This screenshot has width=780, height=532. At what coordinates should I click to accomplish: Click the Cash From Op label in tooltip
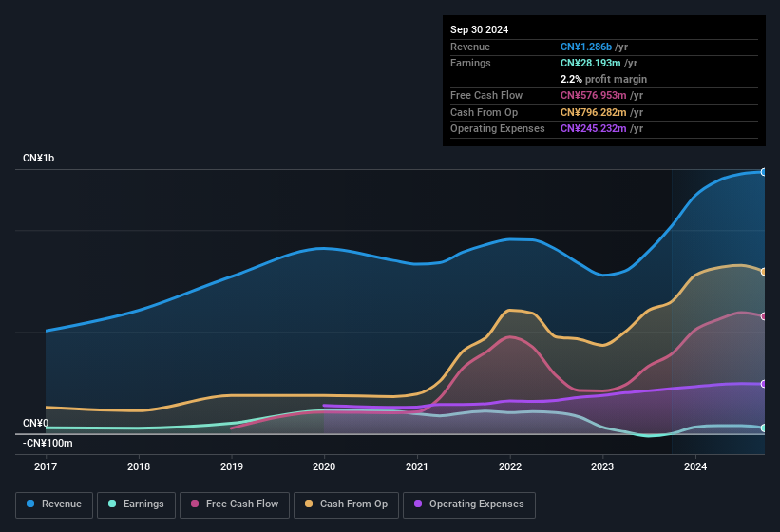[484, 112]
